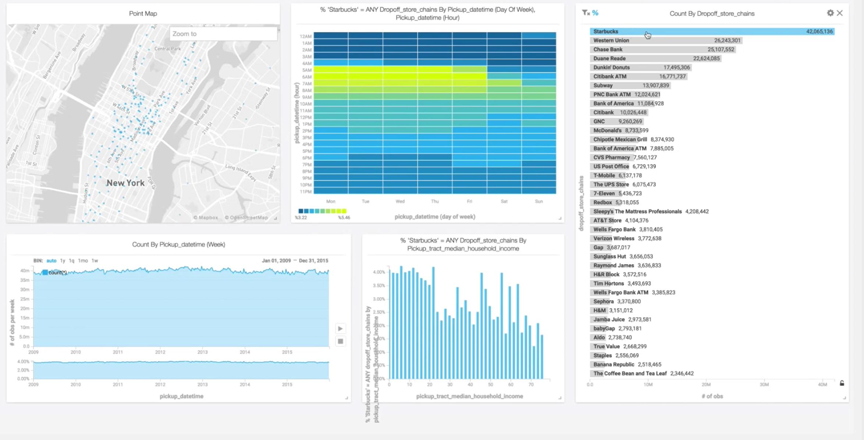Viewport: 868px width, 440px height.
Task: Clear the filter on the store chains chart
Action: tap(586, 13)
